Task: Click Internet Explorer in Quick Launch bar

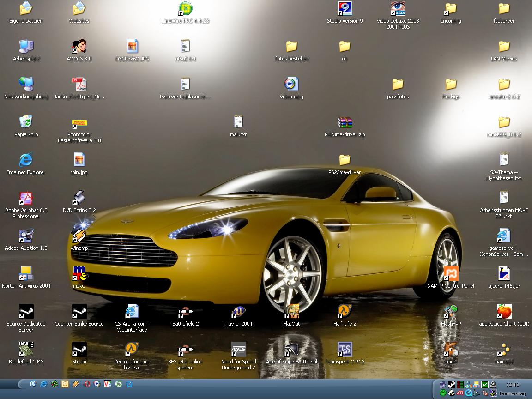Action: click(44, 384)
